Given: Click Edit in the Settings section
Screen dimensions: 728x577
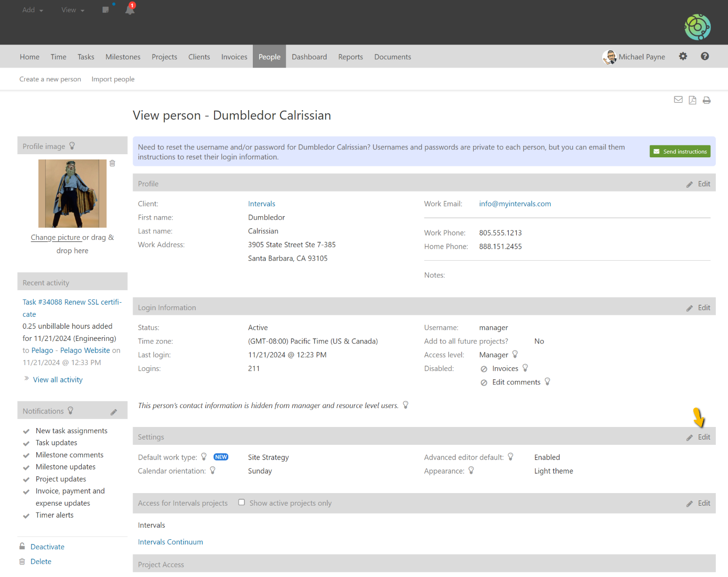Looking at the screenshot, I should 703,437.
